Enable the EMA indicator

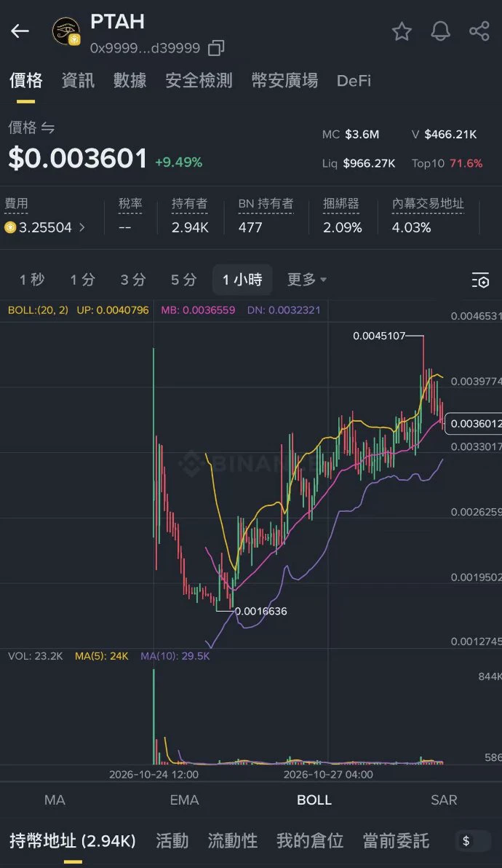click(184, 800)
